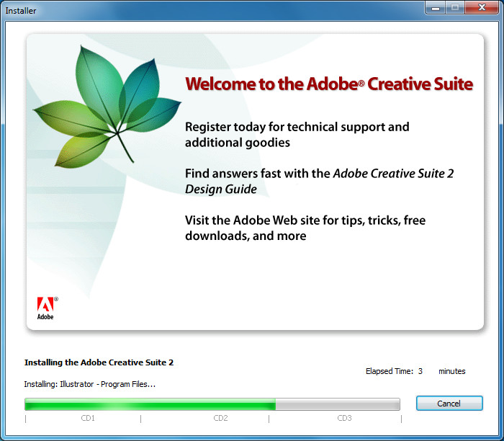Image resolution: width=504 pixels, height=441 pixels.
Task: Cancel the Creative Suite installation
Action: click(x=449, y=404)
